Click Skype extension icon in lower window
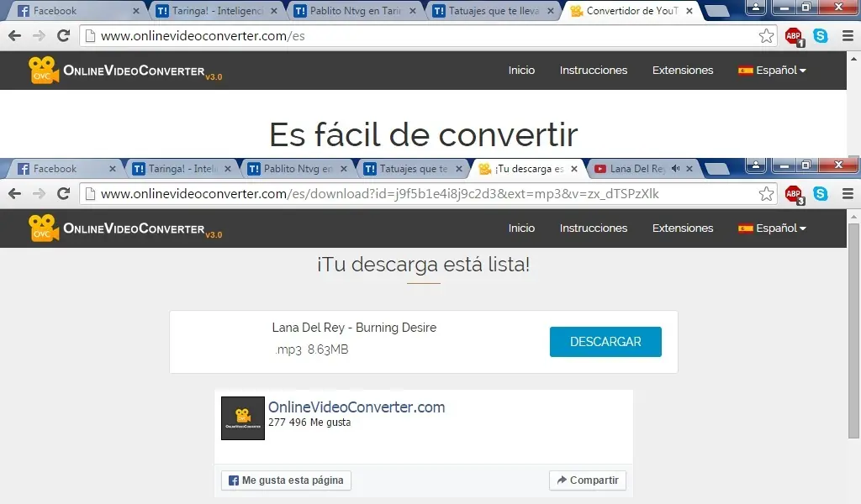Image resolution: width=861 pixels, height=504 pixels. point(821,193)
